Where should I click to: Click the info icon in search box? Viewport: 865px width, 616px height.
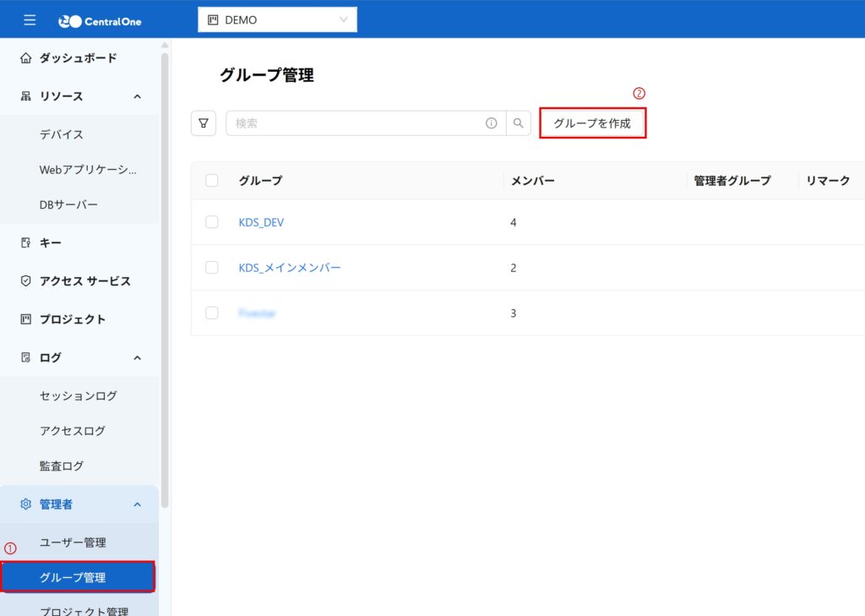point(492,123)
